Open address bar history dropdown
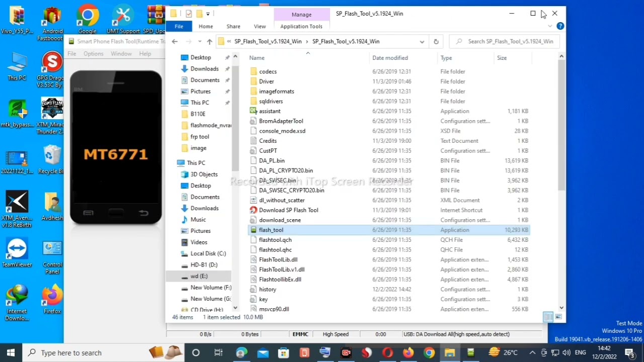 point(422,42)
